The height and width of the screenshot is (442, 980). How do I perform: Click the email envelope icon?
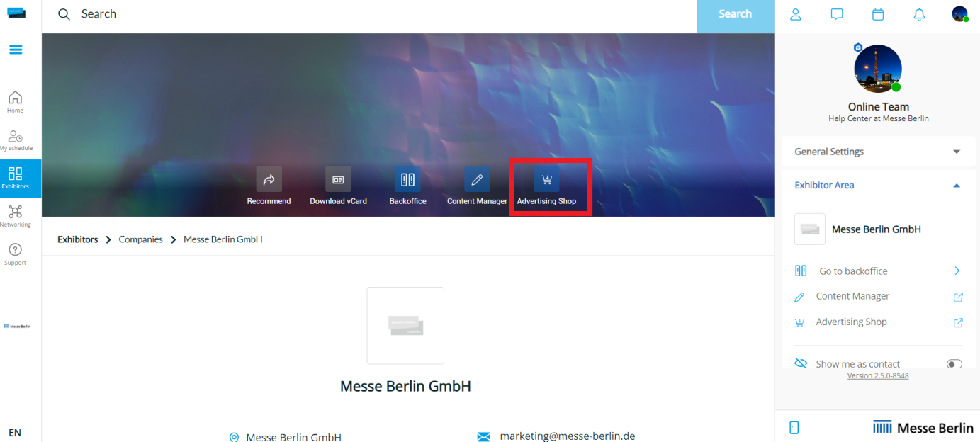[483, 437]
